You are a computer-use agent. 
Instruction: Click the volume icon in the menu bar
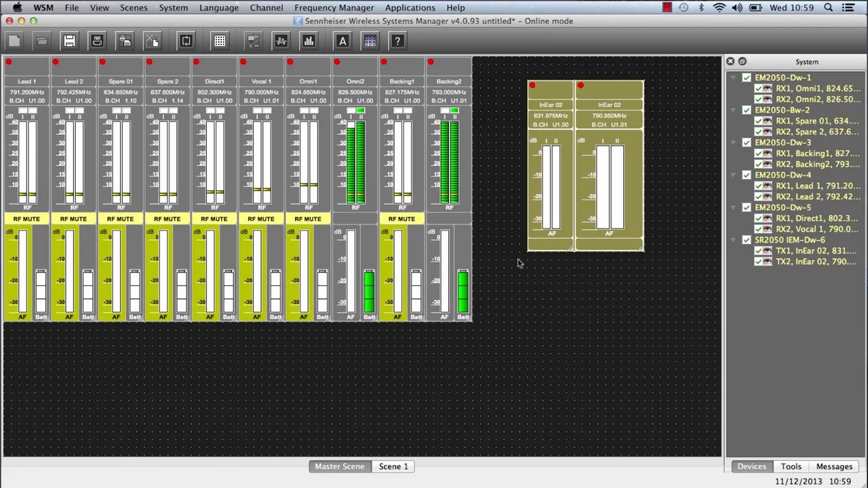pos(738,7)
